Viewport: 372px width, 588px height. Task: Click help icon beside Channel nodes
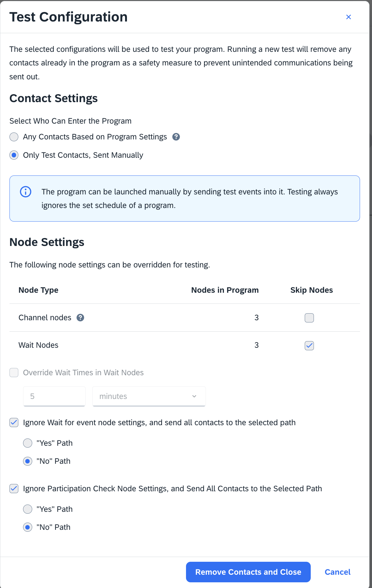coord(81,318)
